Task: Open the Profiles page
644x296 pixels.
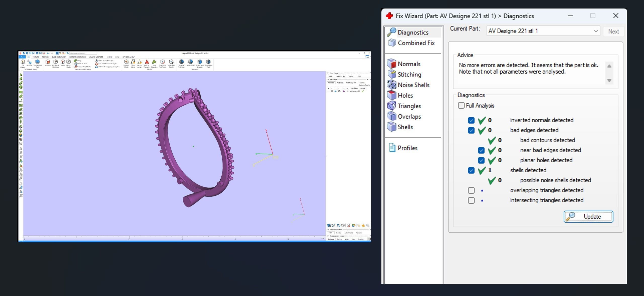Action: pos(407,148)
